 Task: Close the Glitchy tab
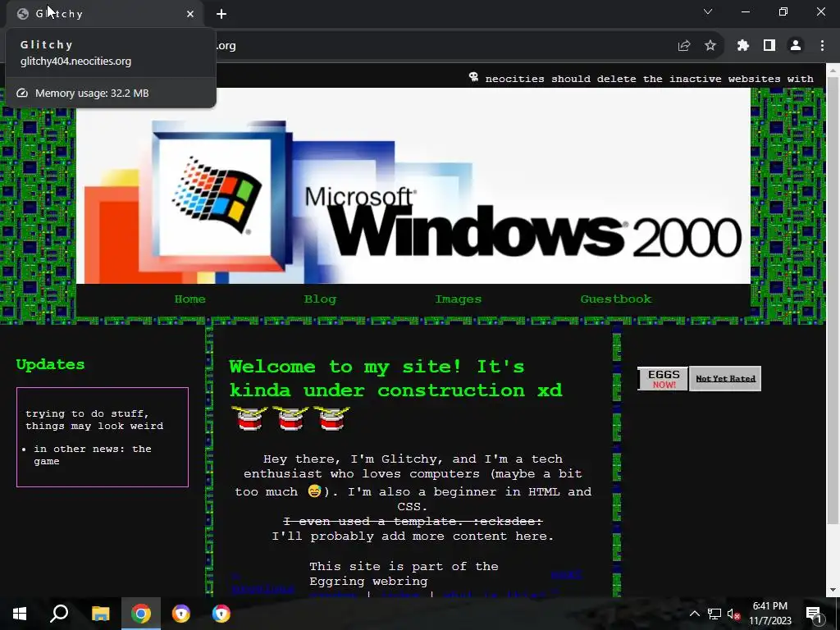[x=190, y=14]
